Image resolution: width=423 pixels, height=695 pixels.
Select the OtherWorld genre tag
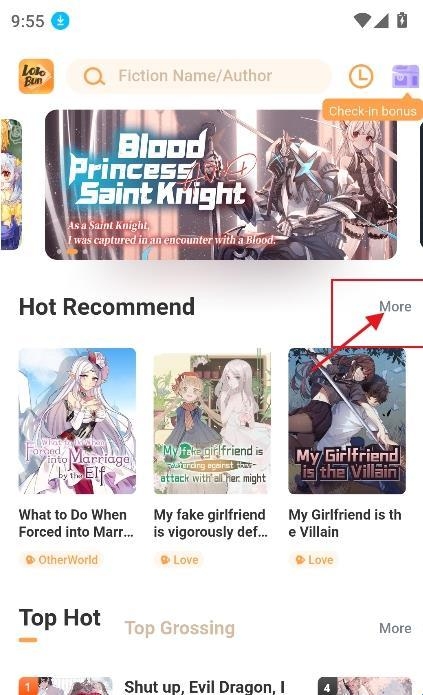click(x=62, y=560)
